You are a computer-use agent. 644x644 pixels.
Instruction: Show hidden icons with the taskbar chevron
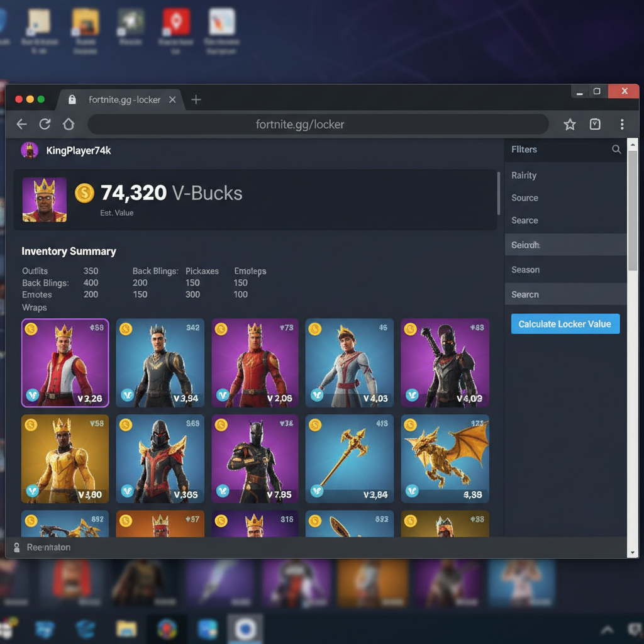coord(607,629)
